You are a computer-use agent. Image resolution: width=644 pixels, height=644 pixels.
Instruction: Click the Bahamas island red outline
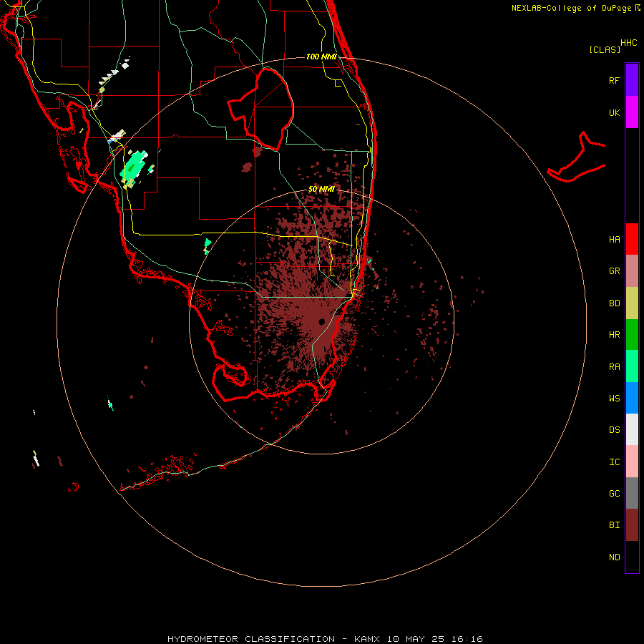(x=577, y=157)
